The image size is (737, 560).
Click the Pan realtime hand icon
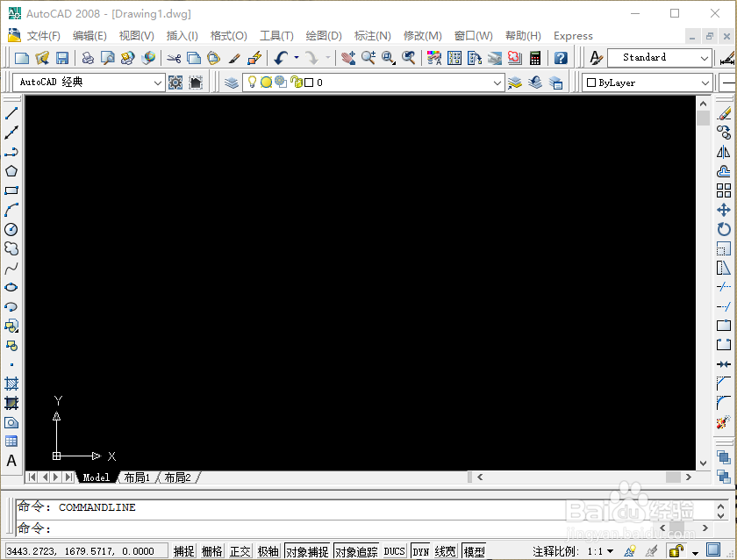pos(348,58)
